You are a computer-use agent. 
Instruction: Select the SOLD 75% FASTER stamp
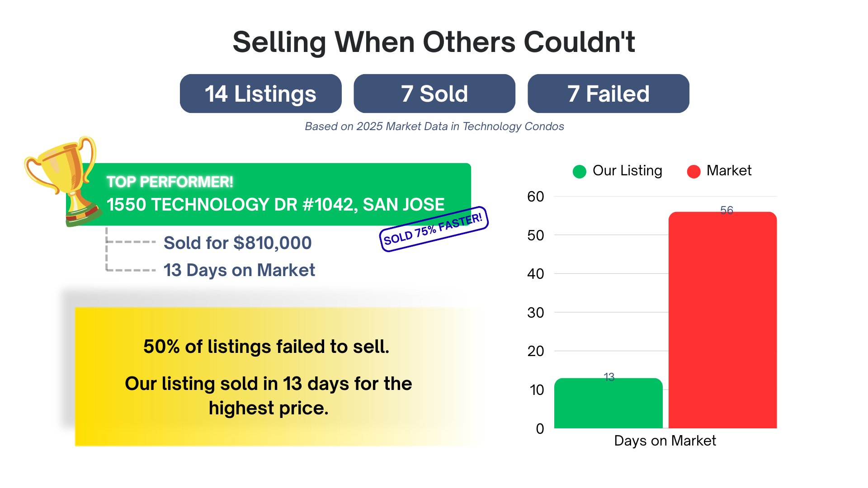click(433, 229)
